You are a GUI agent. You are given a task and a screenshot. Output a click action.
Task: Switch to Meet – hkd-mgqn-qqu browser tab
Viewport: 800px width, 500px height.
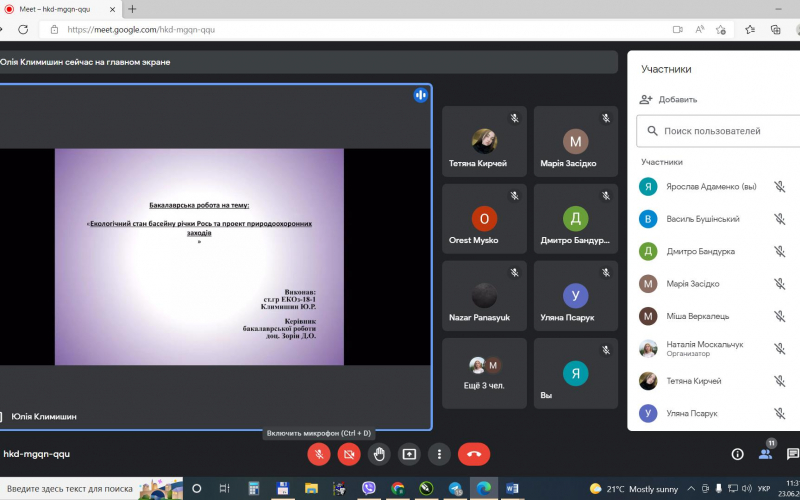pos(60,9)
